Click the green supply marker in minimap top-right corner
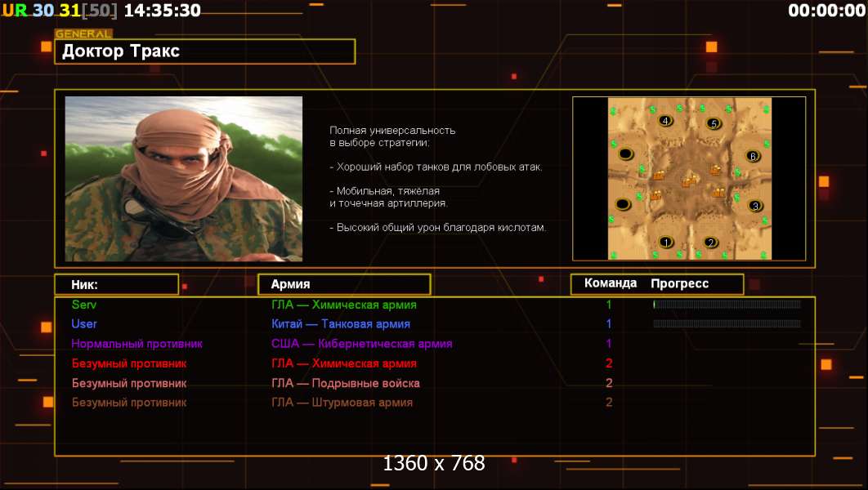The image size is (868, 490). 767,109
